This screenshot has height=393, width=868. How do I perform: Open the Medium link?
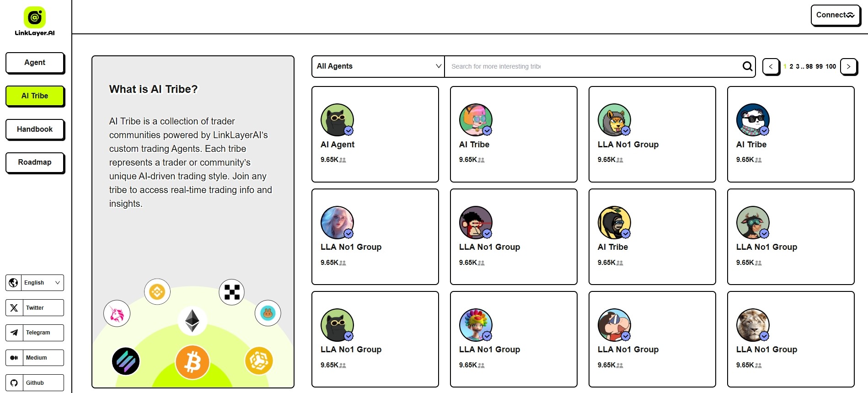[x=35, y=358]
